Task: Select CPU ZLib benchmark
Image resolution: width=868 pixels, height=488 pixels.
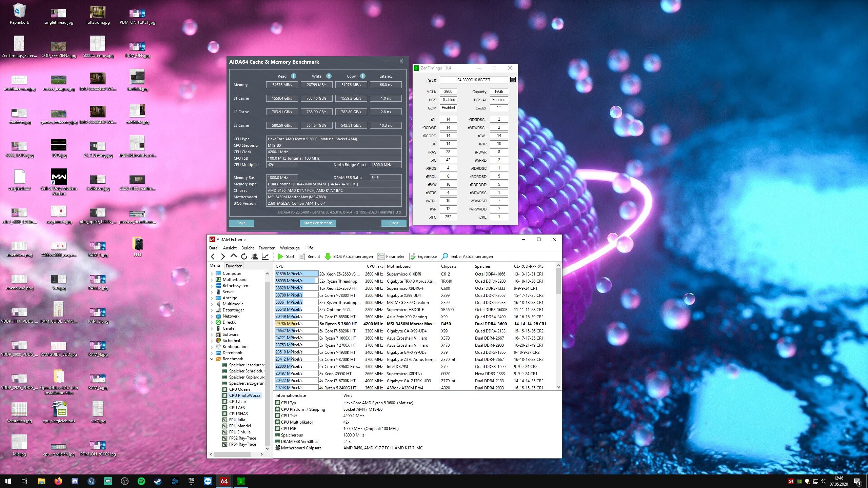Action: pyautogui.click(x=237, y=402)
